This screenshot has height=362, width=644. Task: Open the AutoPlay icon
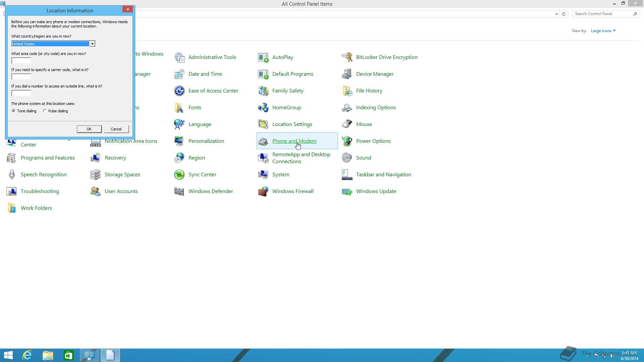click(x=263, y=57)
